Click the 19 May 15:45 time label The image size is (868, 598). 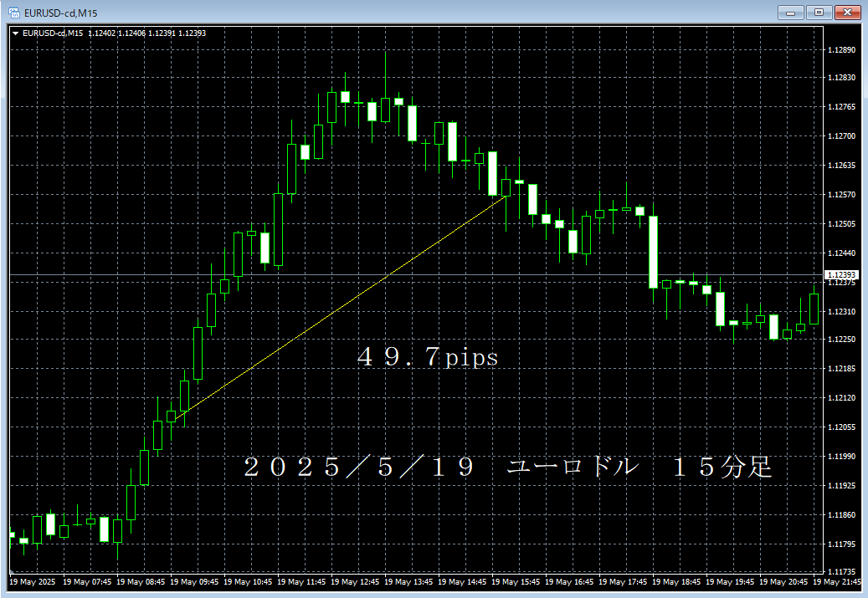[516, 582]
